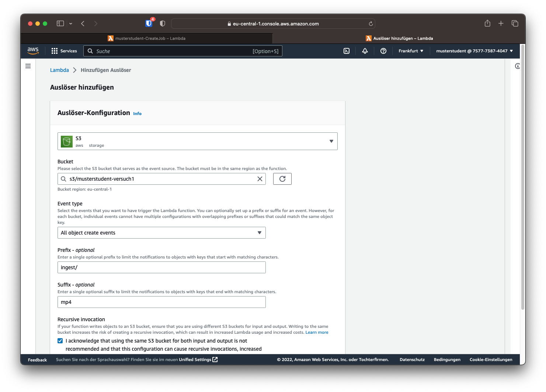This screenshot has width=546, height=392.
Task: Reload the page in address bar
Action: click(x=371, y=24)
